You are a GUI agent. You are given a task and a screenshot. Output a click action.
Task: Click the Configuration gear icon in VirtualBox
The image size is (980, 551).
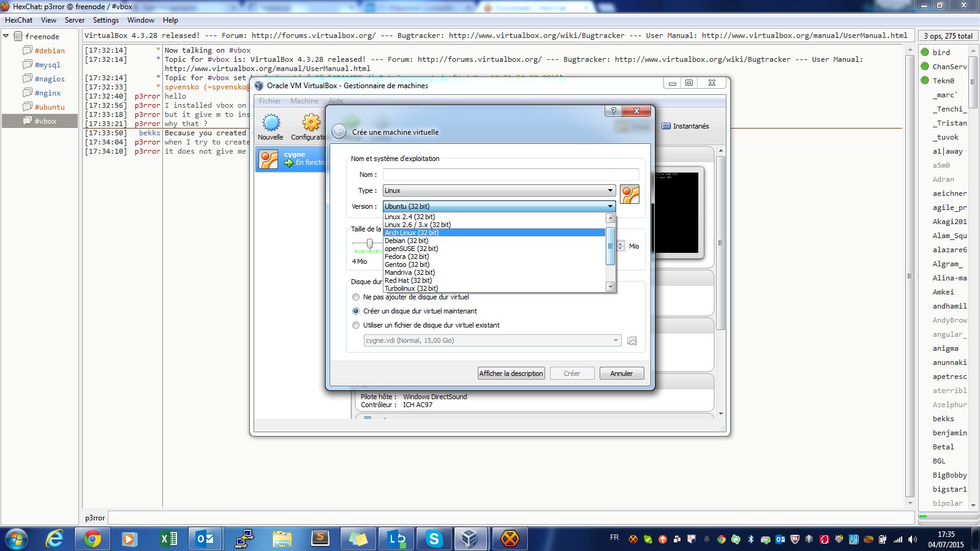click(311, 127)
